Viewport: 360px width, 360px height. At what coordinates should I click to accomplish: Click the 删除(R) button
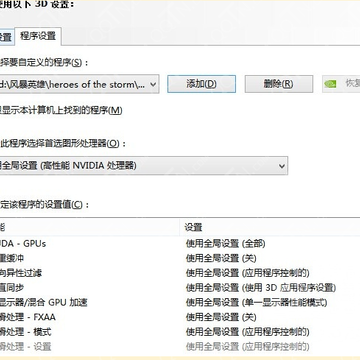pos(279,84)
